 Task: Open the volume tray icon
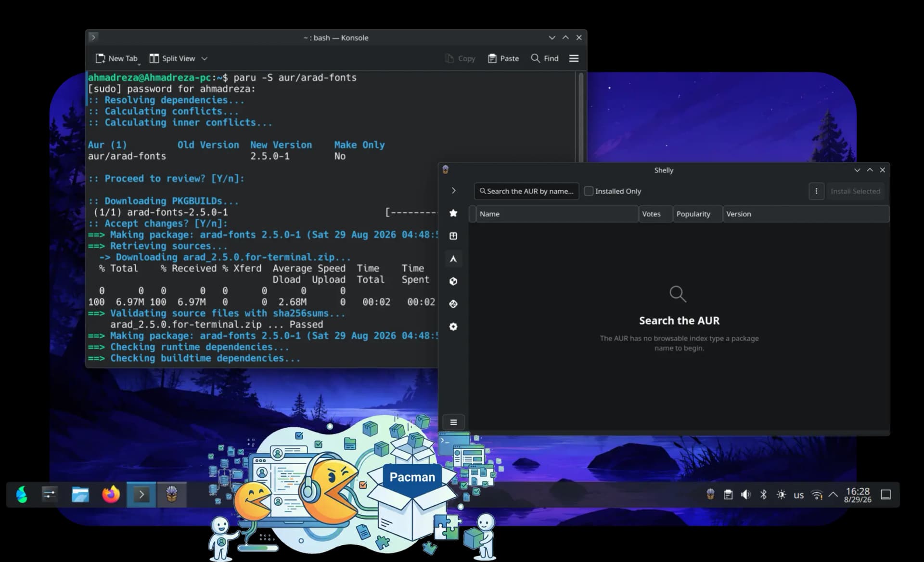745,495
